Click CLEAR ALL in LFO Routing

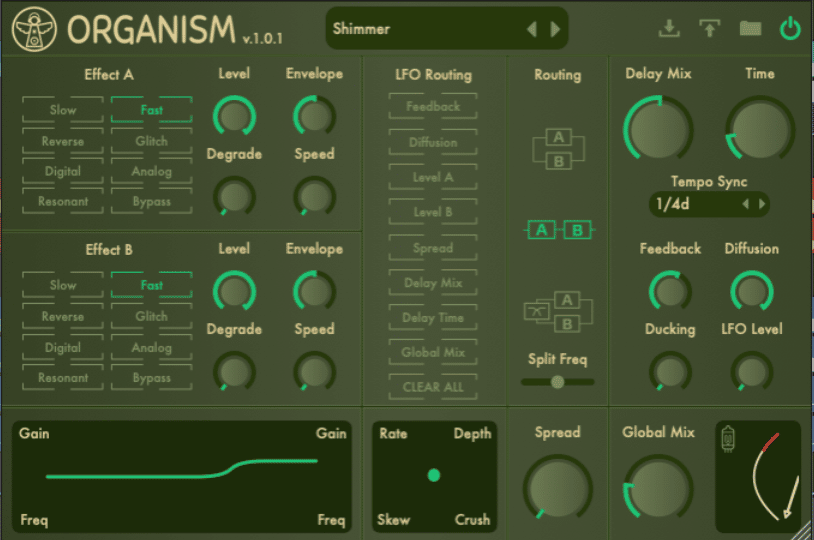(x=433, y=387)
